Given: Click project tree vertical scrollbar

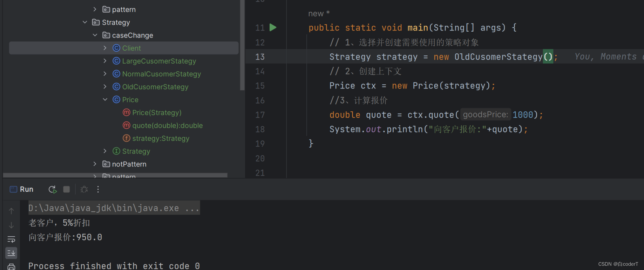Looking at the screenshot, I should point(242,45).
